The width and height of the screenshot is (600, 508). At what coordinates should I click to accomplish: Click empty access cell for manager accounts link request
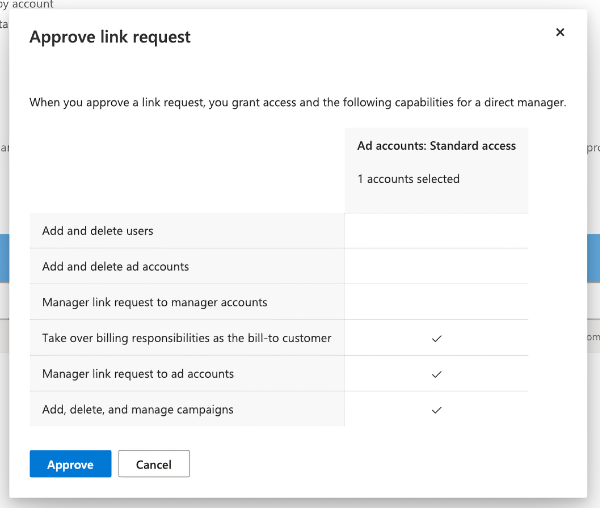coord(436,302)
